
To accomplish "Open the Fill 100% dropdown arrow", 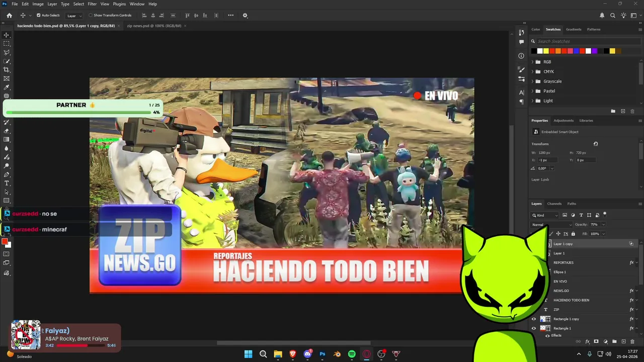I will pyautogui.click(x=603, y=234).
